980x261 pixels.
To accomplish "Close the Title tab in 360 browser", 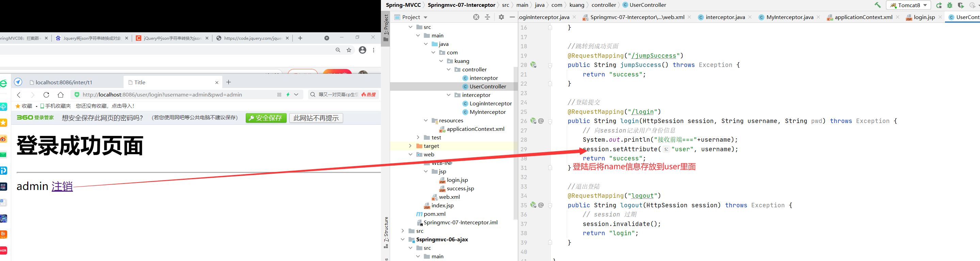I will point(217,83).
